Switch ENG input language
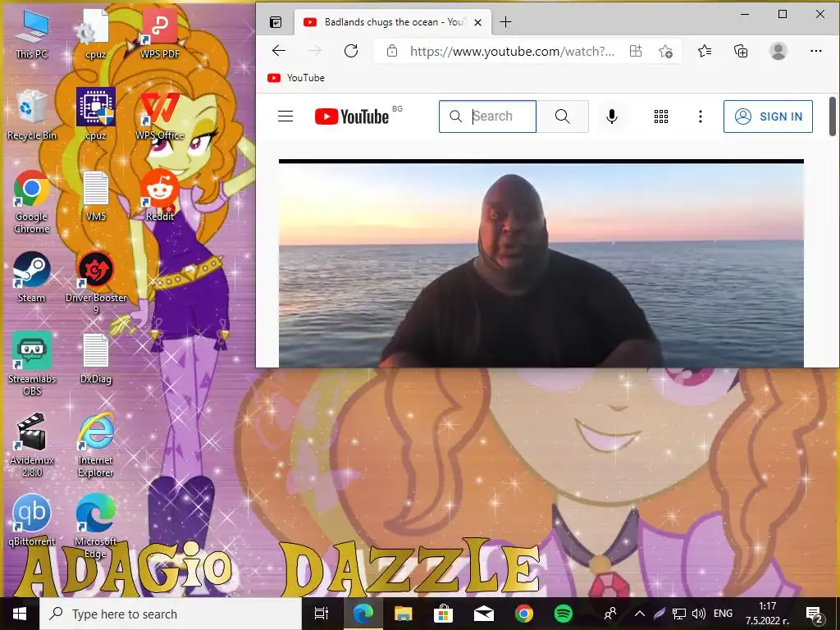This screenshot has width=840, height=630. [724, 614]
